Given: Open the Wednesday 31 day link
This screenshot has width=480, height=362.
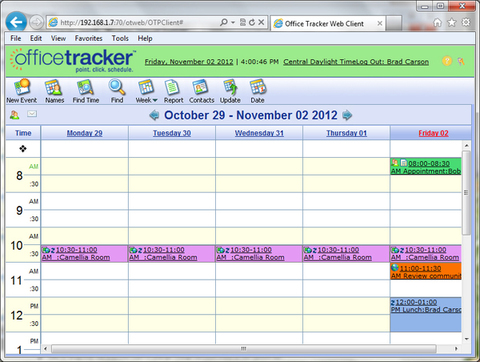Looking at the screenshot, I should point(259,133).
